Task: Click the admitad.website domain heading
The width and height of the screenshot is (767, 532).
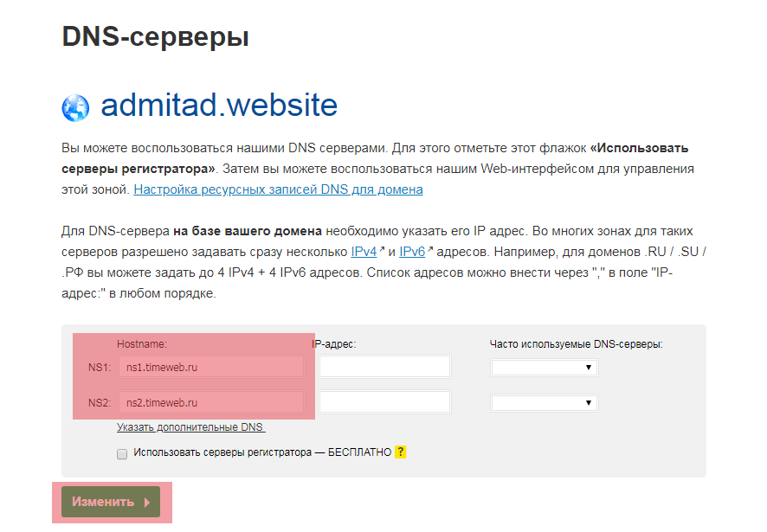Action: (219, 106)
